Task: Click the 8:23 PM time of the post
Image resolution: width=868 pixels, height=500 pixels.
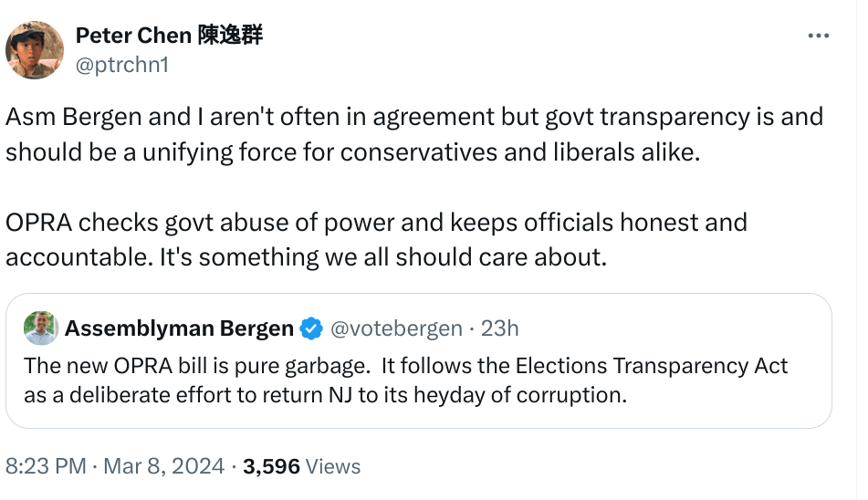Action: coord(46,466)
